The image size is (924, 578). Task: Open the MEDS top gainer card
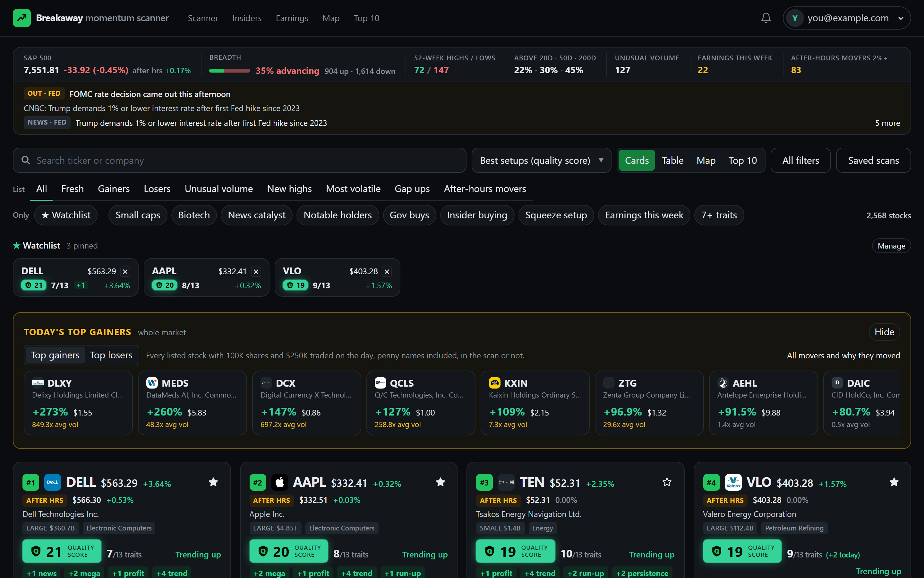193,403
